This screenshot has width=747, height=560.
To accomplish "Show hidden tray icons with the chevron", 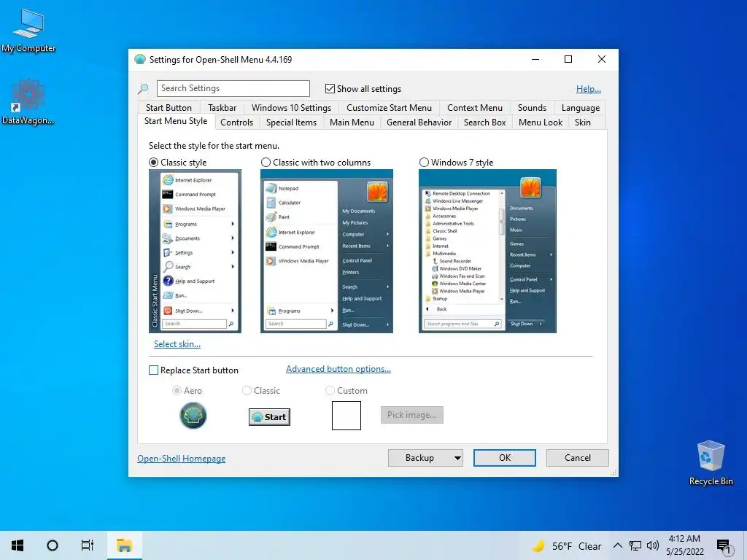I will tap(617, 545).
